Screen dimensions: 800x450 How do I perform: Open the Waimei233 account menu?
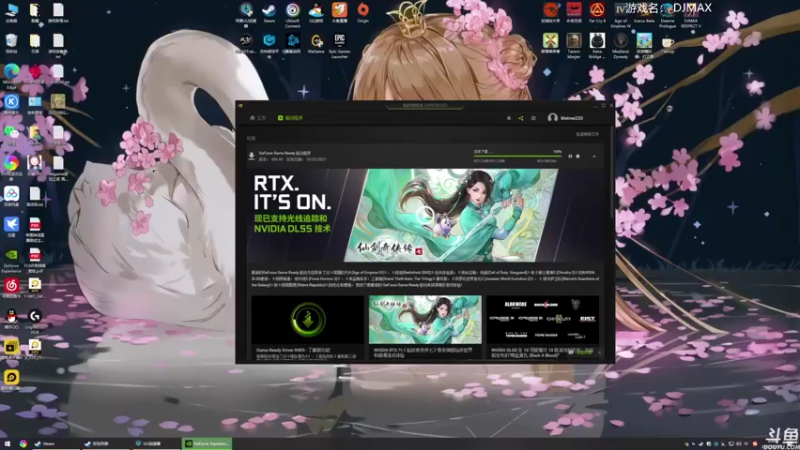point(565,118)
